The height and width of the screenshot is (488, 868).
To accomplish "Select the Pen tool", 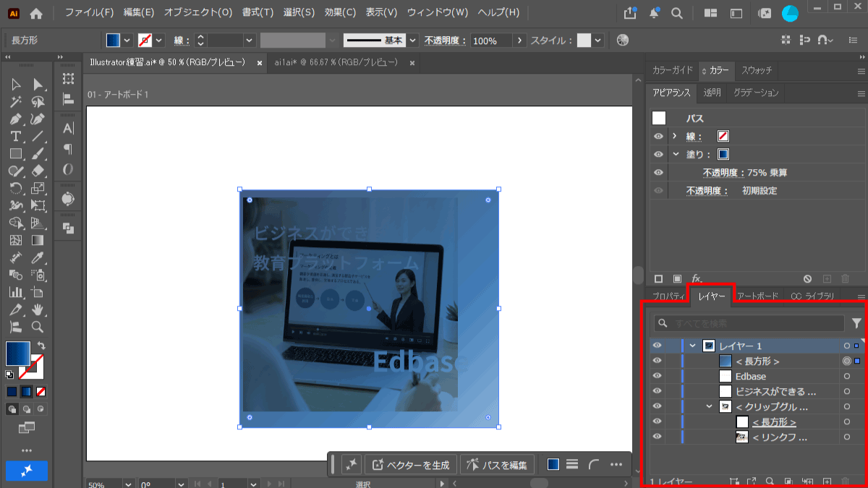I will coord(16,120).
